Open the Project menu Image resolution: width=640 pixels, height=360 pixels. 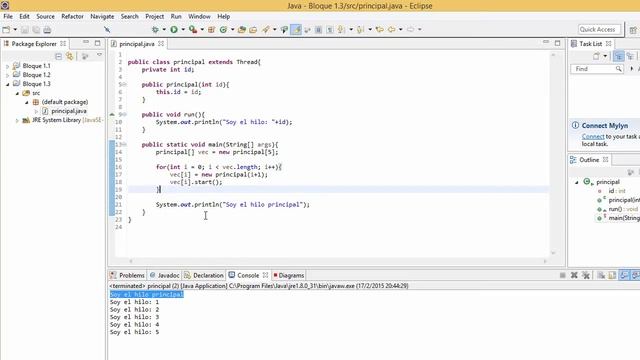coord(154,16)
